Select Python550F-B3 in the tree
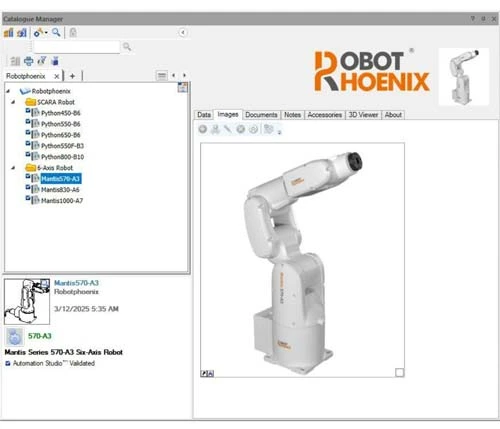 point(62,146)
